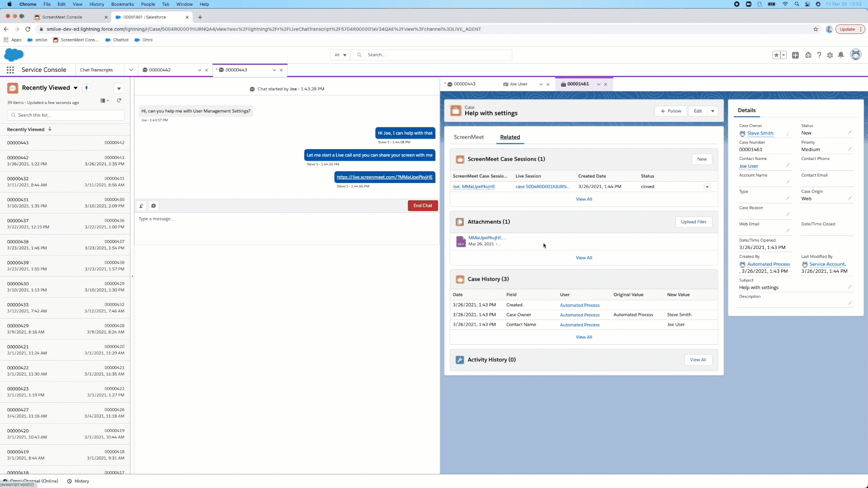Focus the global Search box
Image resolution: width=868 pixels, height=488 pixels.
431,55
